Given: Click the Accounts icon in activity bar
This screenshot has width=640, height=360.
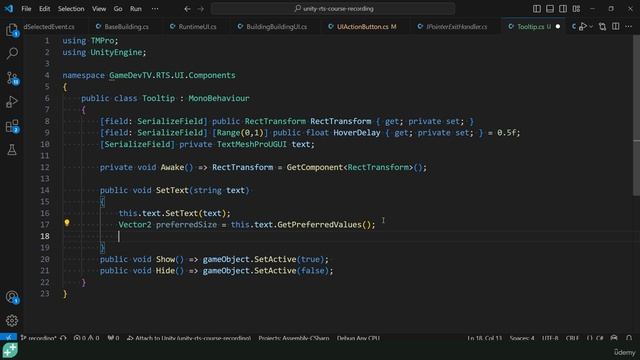Looking at the screenshot, I should click(12, 297).
